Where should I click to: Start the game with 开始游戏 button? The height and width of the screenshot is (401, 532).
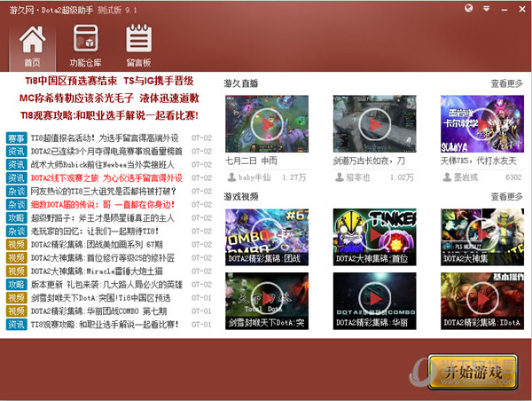(473, 372)
